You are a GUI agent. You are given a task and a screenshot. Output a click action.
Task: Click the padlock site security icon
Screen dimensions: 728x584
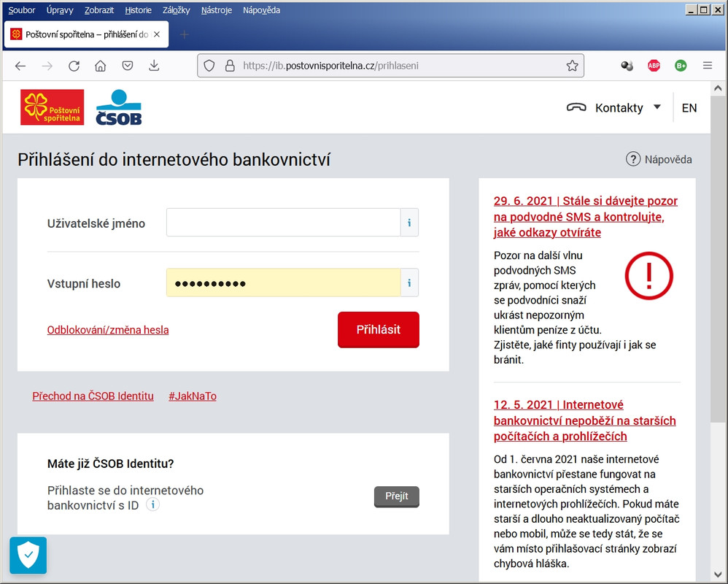coord(230,66)
